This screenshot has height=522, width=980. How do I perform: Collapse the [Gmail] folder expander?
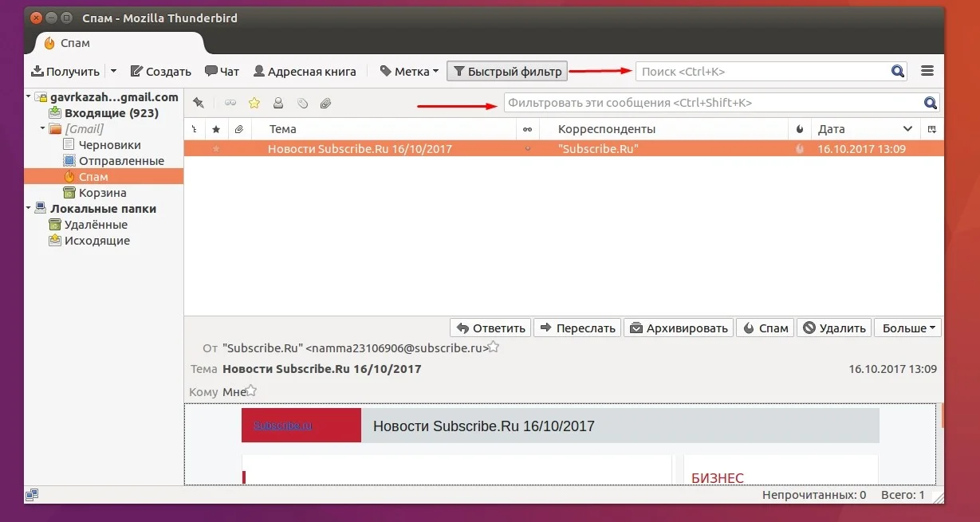[43, 129]
